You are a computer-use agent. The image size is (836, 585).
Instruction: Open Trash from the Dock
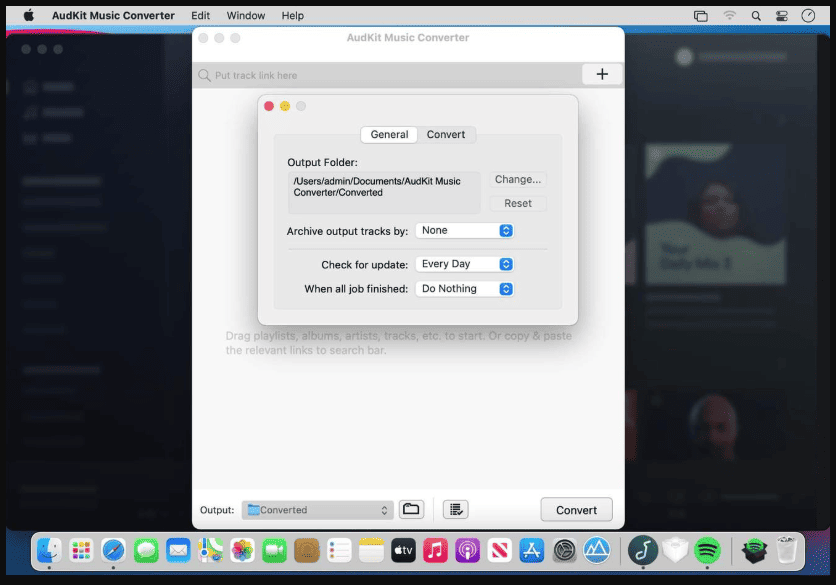tap(787, 550)
